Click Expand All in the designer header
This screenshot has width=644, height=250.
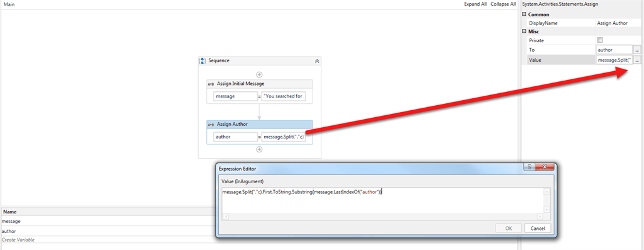click(475, 4)
